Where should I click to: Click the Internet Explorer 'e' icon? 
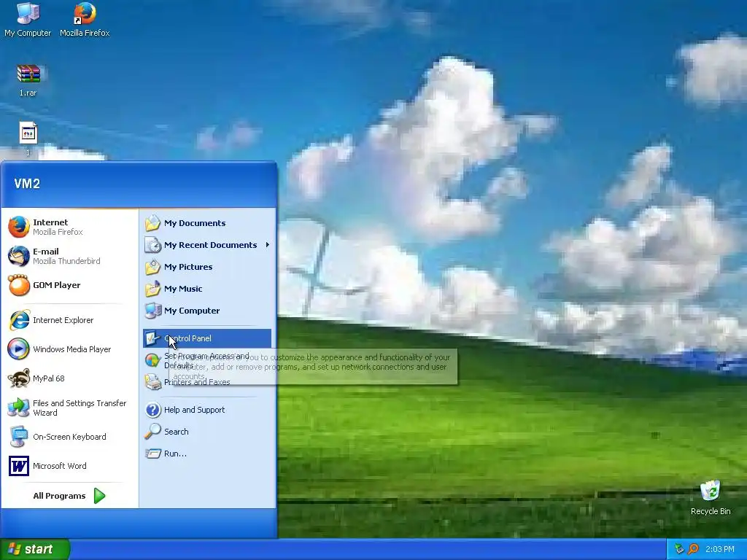(18, 320)
